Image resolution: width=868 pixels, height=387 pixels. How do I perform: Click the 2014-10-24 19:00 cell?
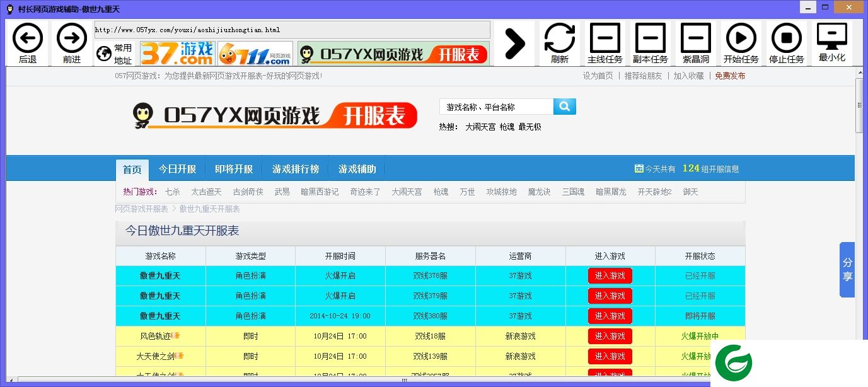click(x=340, y=316)
